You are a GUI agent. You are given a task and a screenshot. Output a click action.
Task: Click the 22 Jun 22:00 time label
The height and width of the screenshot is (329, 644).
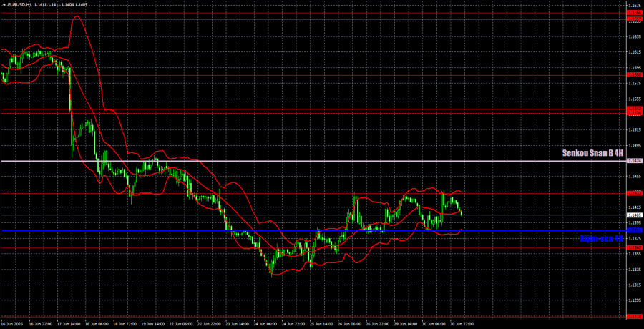point(208,324)
